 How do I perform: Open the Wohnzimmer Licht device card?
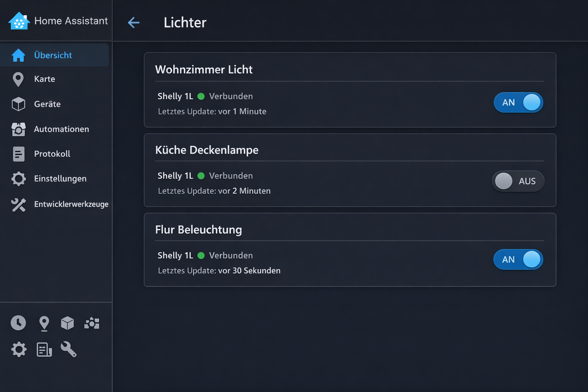tap(350, 90)
